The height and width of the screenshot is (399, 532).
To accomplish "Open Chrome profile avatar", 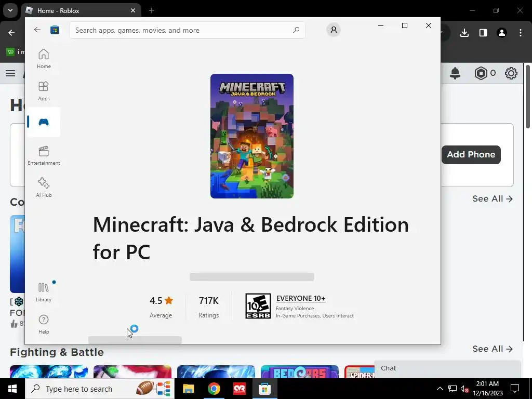I will (x=502, y=33).
